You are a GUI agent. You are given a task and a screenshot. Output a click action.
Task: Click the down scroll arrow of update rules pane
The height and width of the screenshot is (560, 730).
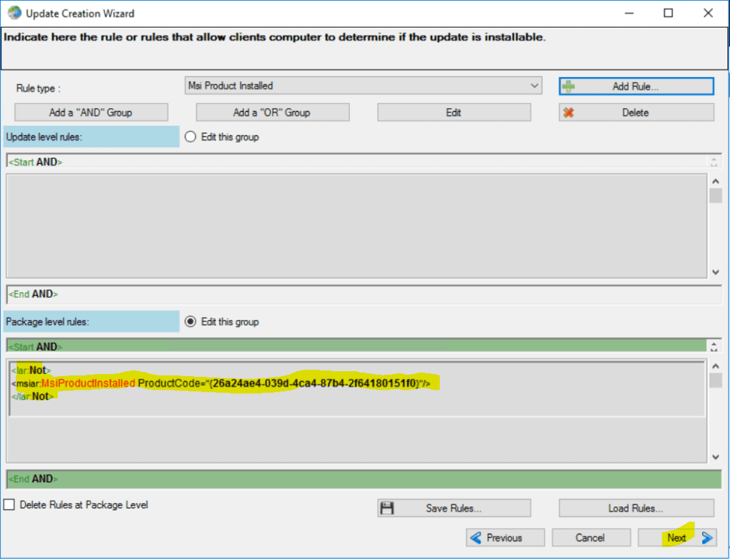pos(717,271)
